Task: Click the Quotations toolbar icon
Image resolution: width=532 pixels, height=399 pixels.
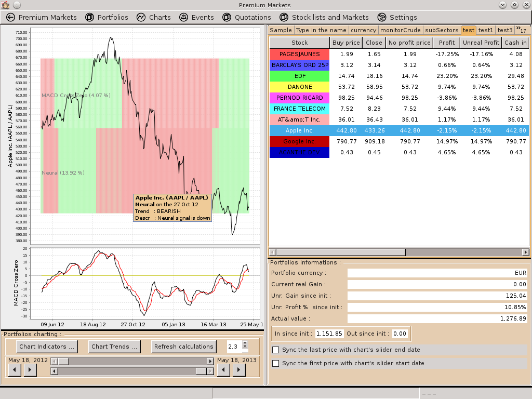Action: point(227,17)
